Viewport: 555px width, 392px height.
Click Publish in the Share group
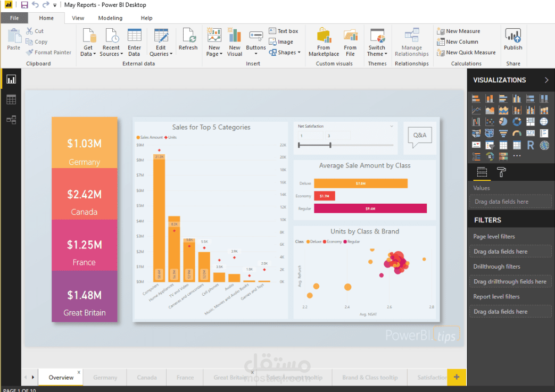click(513, 39)
